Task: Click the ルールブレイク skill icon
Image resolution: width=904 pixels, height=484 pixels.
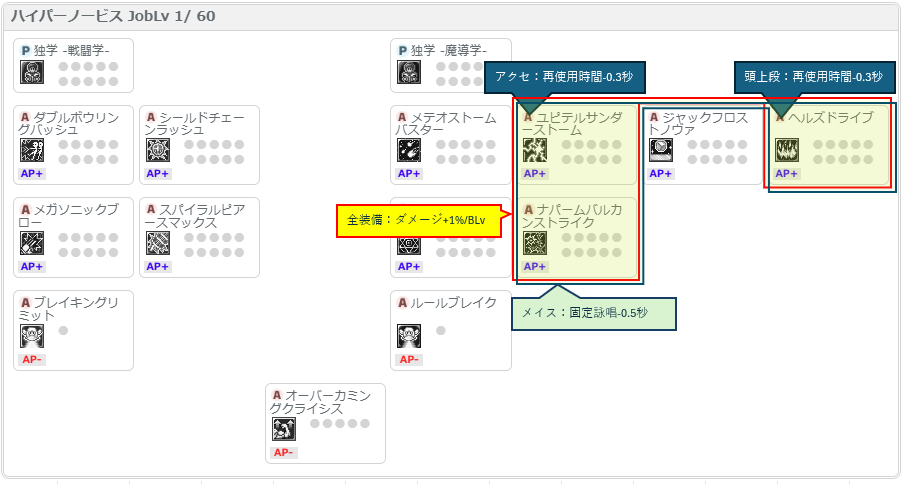Action: pyautogui.click(x=409, y=336)
